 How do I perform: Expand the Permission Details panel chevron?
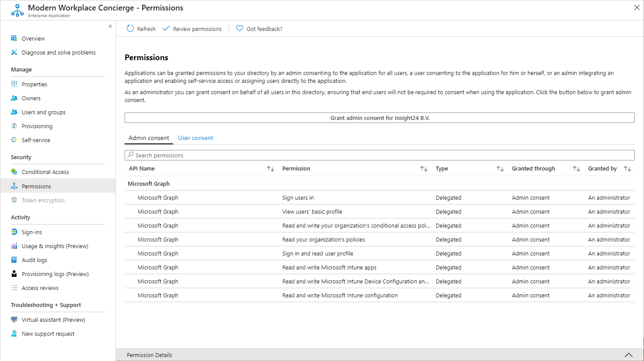[x=628, y=355]
